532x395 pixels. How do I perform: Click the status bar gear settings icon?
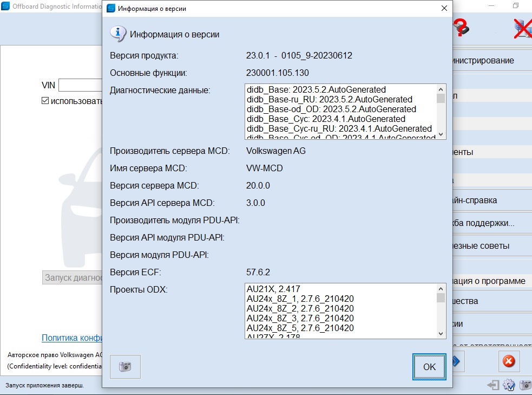509,385
